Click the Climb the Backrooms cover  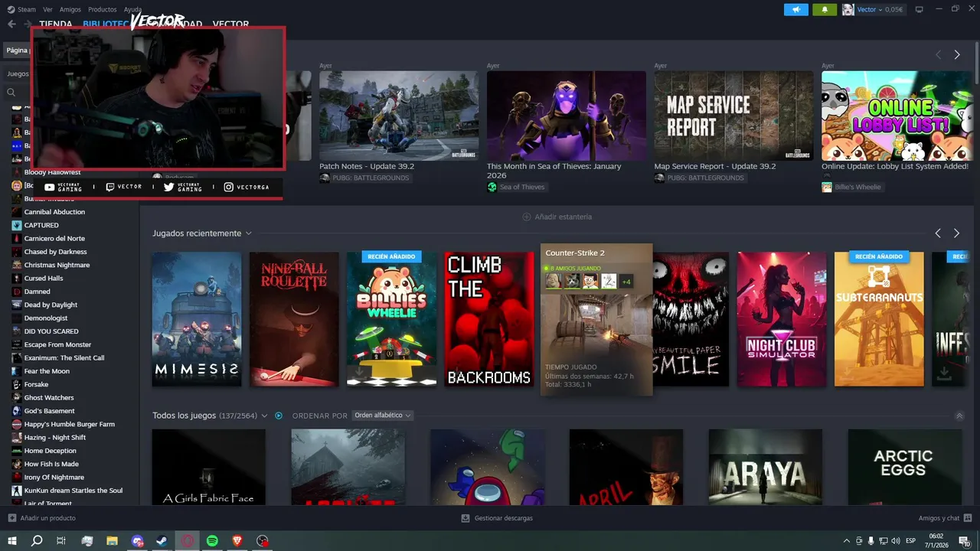coord(489,319)
